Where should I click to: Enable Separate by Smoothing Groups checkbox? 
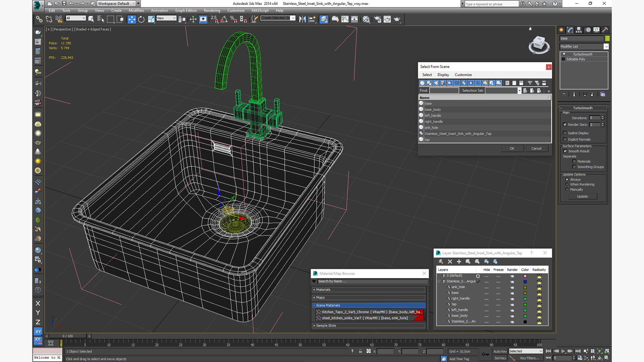[x=574, y=167]
